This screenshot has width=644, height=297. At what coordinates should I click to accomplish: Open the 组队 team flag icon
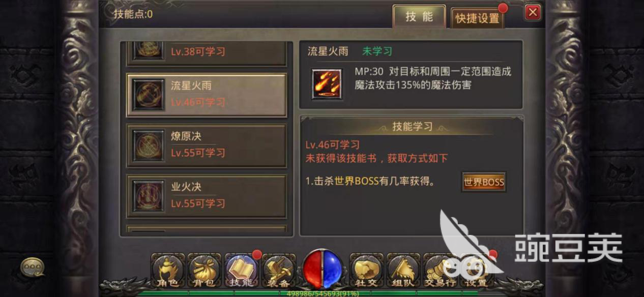point(403,270)
